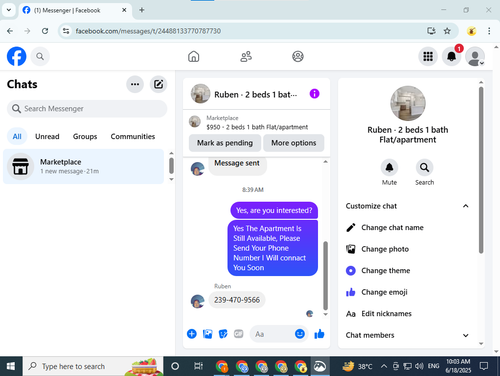Switch to the Groups tab
This screenshot has width=500, height=376.
point(85,136)
